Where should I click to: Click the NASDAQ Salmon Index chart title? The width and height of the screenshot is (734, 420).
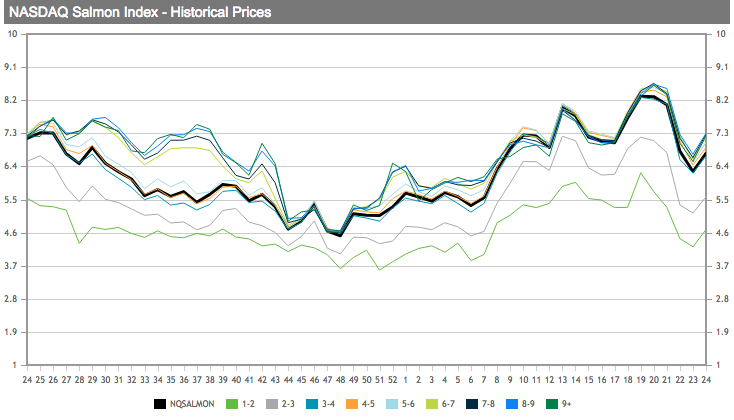click(x=140, y=12)
